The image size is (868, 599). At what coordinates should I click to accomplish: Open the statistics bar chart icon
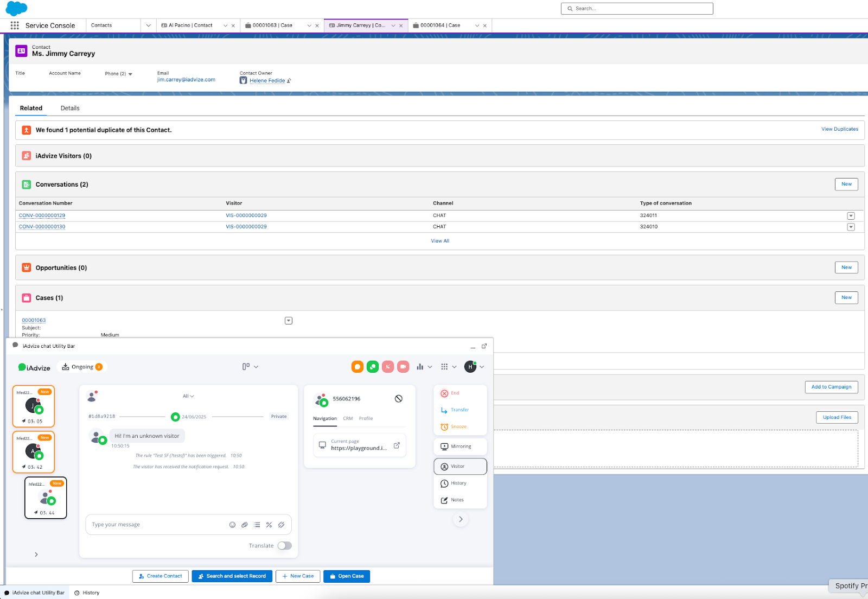point(424,367)
